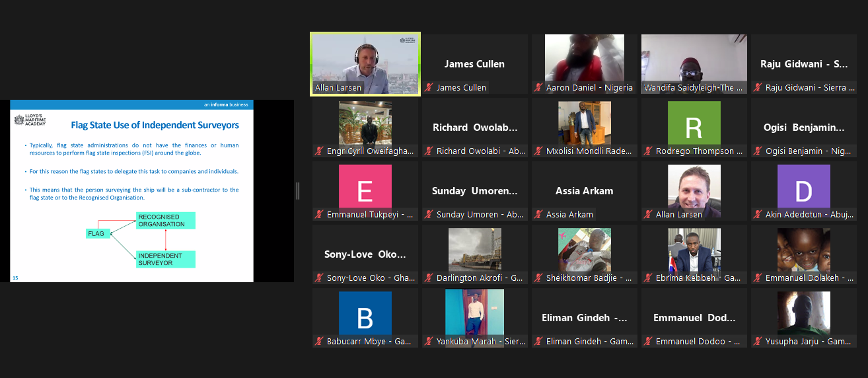Click the muted mic icon next to Assia Arkam
The height and width of the screenshot is (378, 868).
point(539,215)
